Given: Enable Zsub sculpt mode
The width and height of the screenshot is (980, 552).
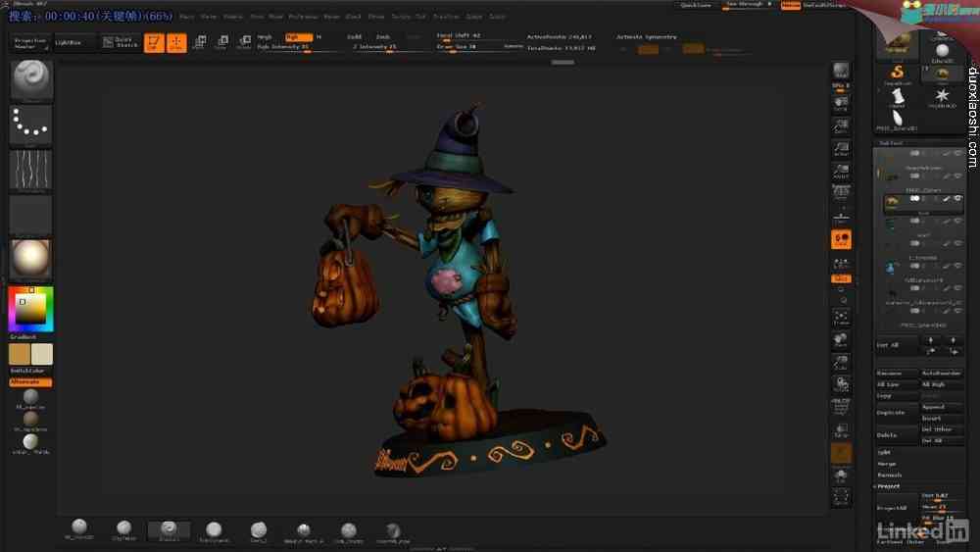Looking at the screenshot, I should 382,37.
